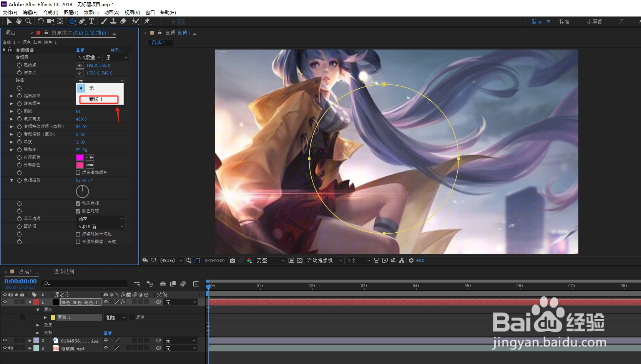Image resolution: width=641 pixels, height=364 pixels.
Task: Enable the duration averaging checkbox
Action: click(78, 234)
